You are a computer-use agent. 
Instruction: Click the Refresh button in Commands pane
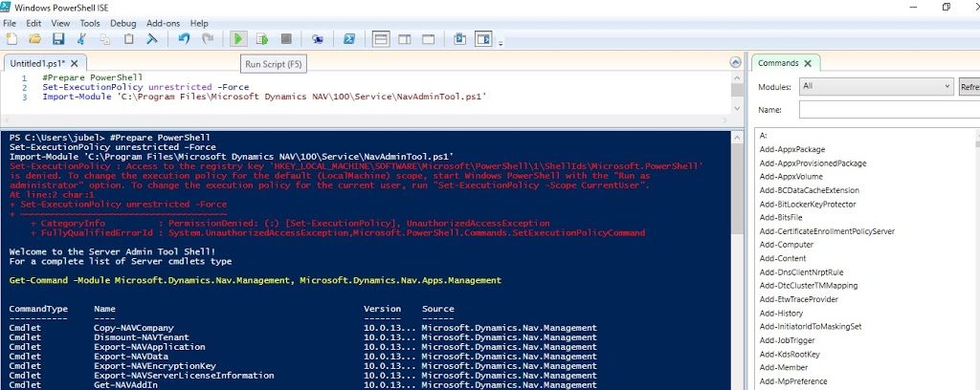coord(969,87)
